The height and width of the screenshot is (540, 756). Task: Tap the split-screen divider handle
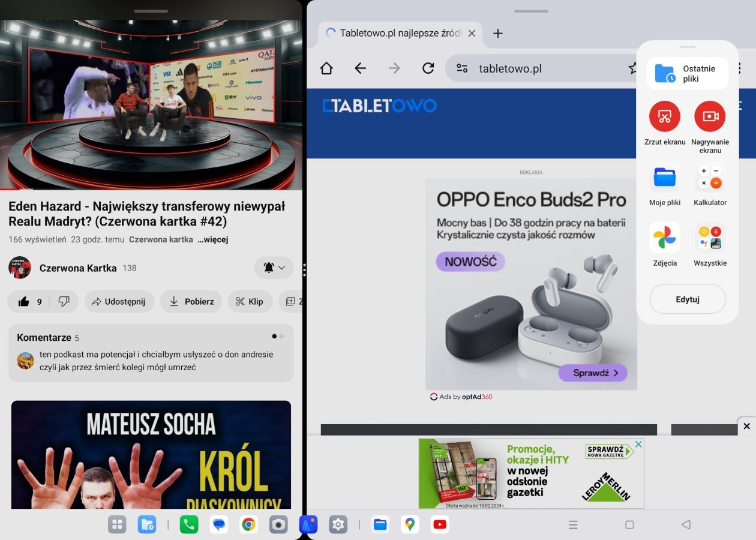pos(305,270)
